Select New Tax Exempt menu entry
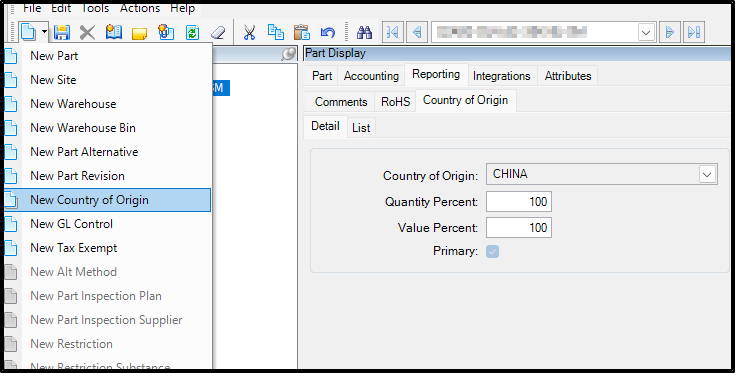Screen dimensions: 735x373 [x=107, y=248]
